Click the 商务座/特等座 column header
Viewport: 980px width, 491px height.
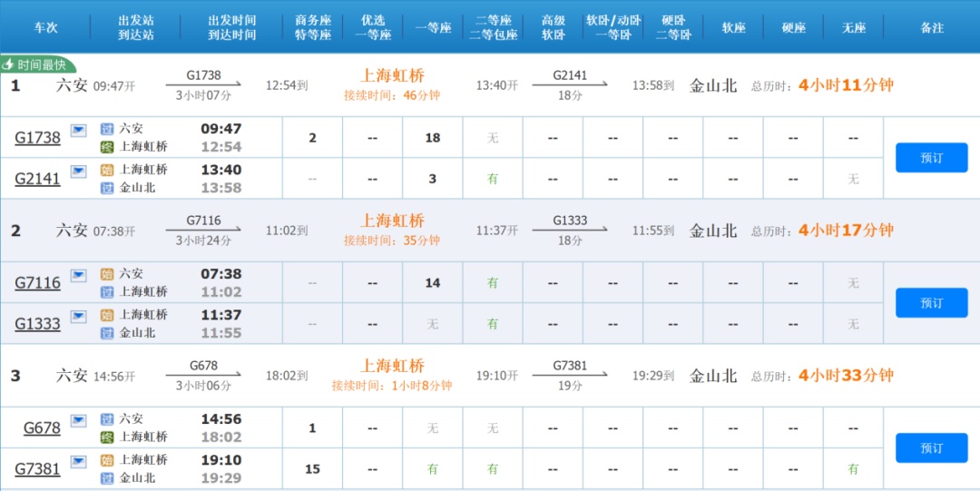tap(313, 27)
